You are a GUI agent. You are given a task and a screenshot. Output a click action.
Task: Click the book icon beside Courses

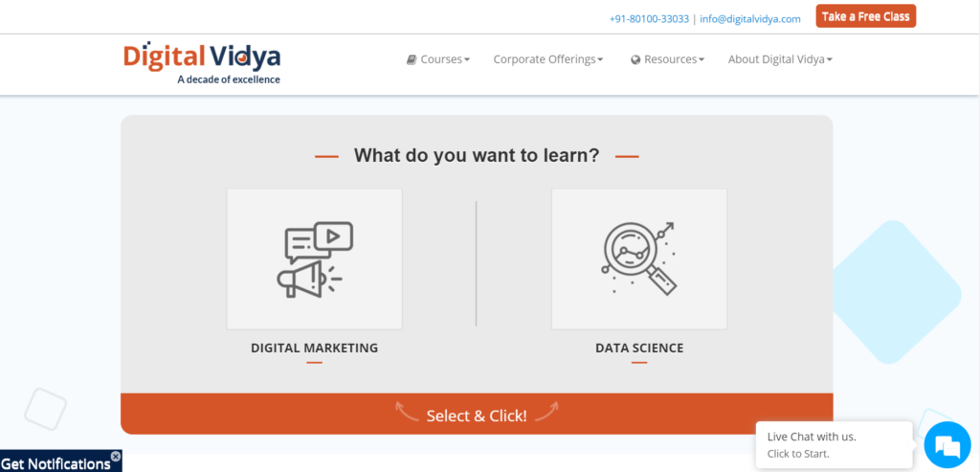412,59
